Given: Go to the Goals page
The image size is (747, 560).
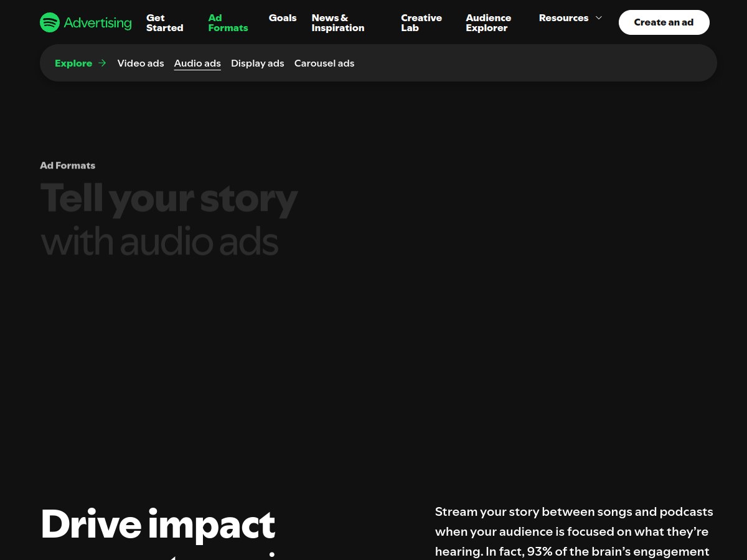Looking at the screenshot, I should (283, 18).
